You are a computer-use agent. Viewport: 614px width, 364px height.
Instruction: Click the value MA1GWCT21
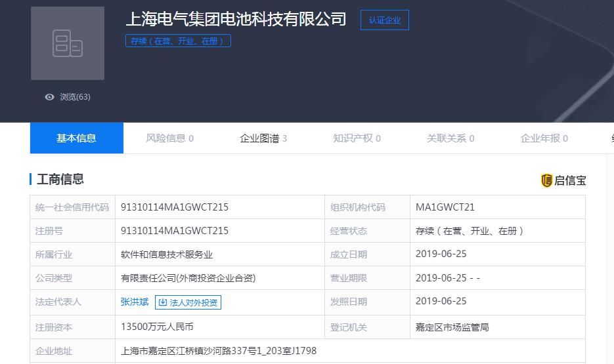(445, 207)
